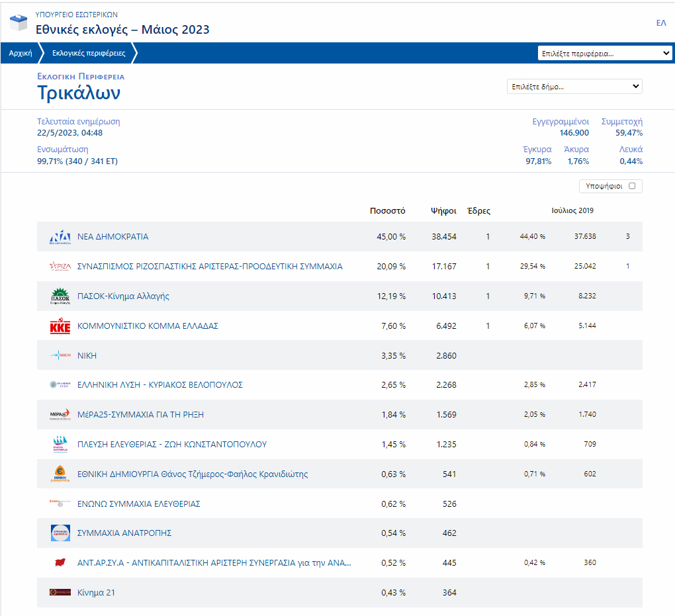Click the Εθνική Δημιουργία orange logo
675x616 pixels.
(x=60, y=474)
